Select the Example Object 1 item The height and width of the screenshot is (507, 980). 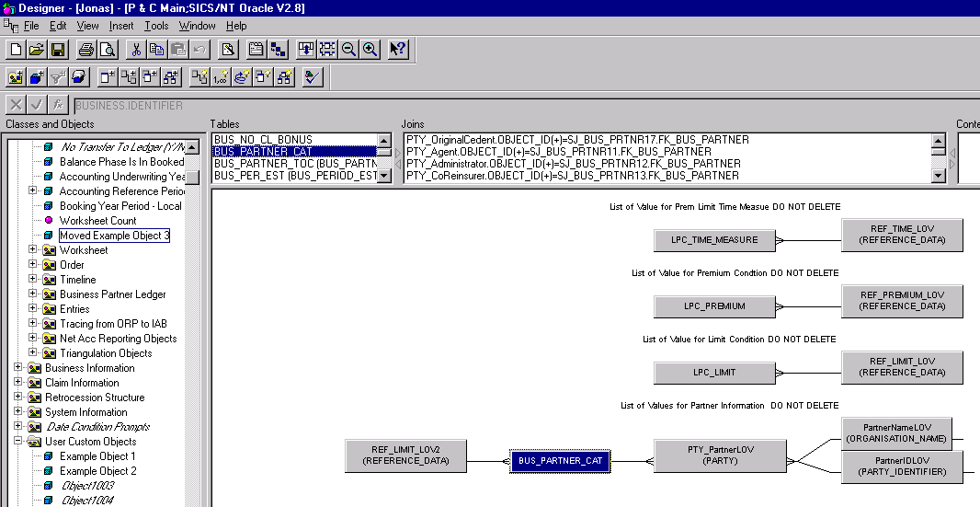click(x=97, y=456)
